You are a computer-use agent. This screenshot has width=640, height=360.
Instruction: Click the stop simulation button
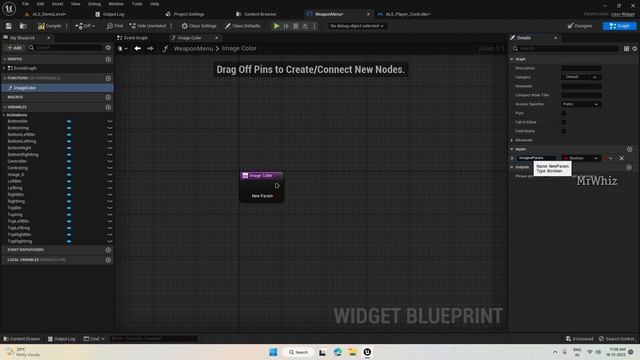coord(296,26)
